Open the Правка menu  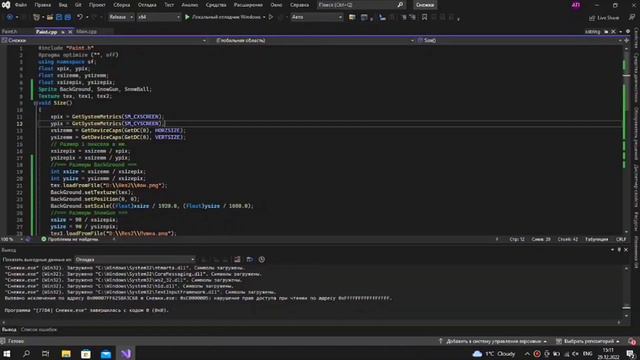click(42, 5)
